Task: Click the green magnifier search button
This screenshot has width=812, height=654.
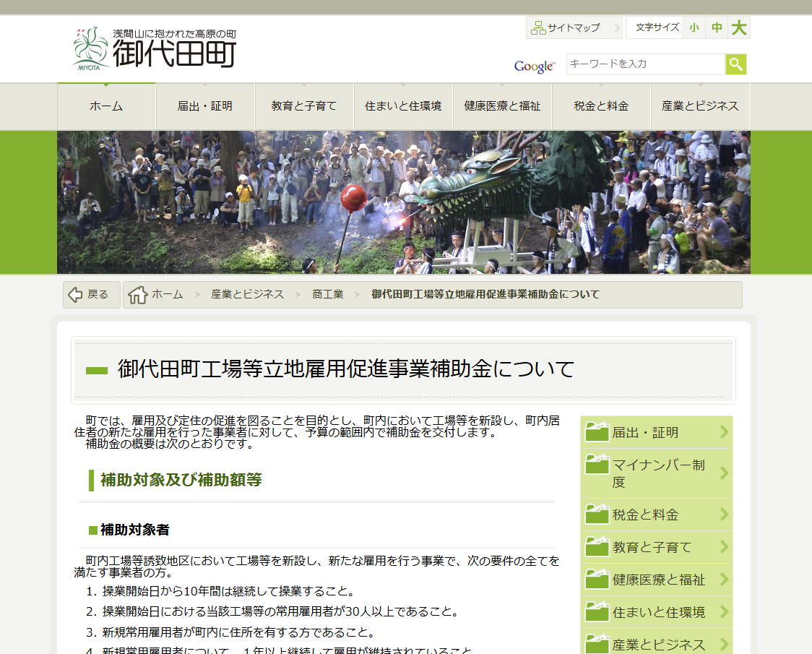Action: pos(736,64)
